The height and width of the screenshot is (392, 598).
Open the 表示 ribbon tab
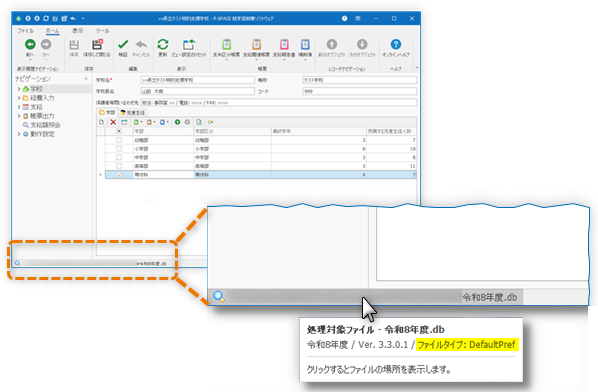[78, 31]
